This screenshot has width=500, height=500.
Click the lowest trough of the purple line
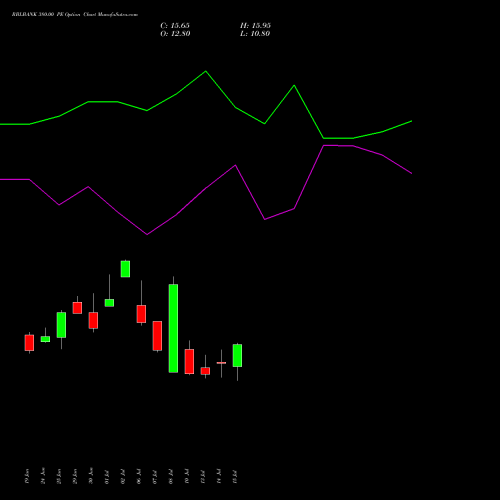click(x=147, y=235)
